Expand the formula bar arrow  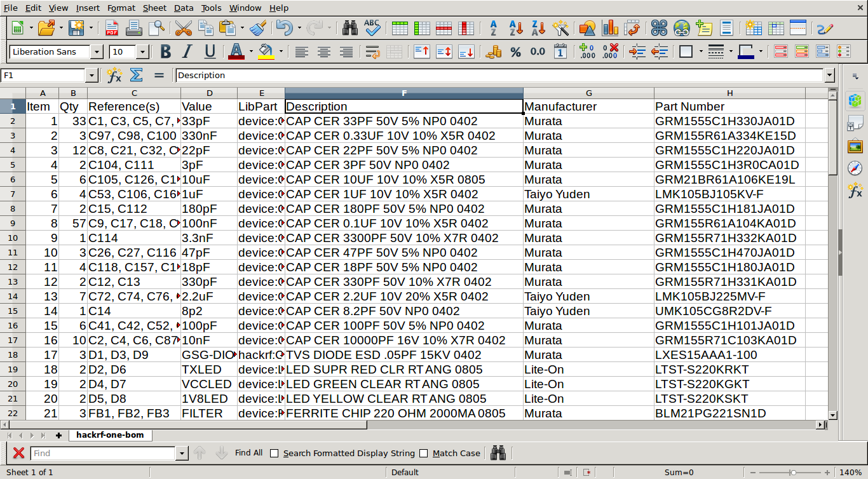point(829,76)
